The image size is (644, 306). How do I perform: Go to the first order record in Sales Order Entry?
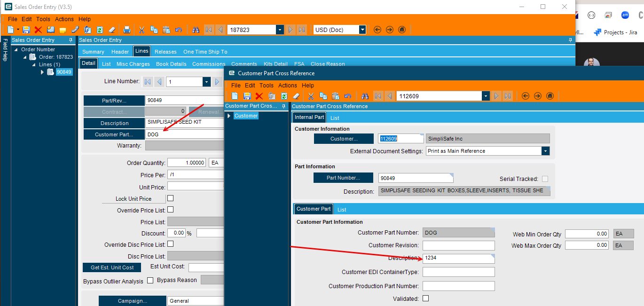[x=209, y=30]
